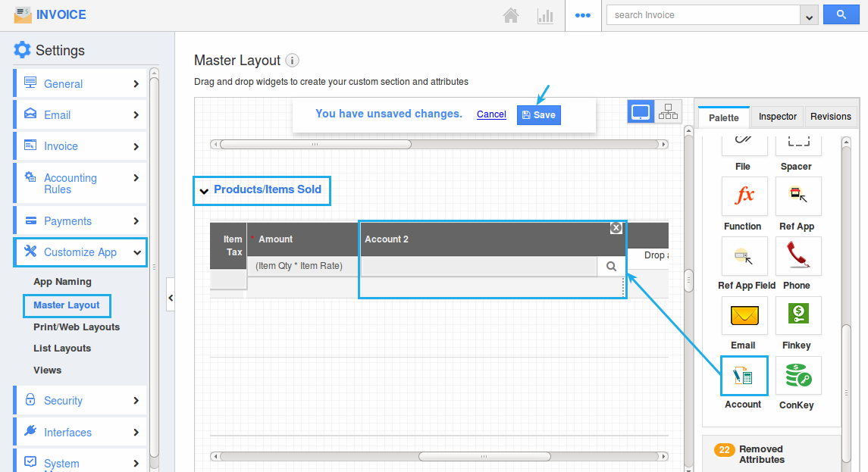Select the Email widget icon
The height and width of the screenshot is (472, 868).
coord(744,316)
